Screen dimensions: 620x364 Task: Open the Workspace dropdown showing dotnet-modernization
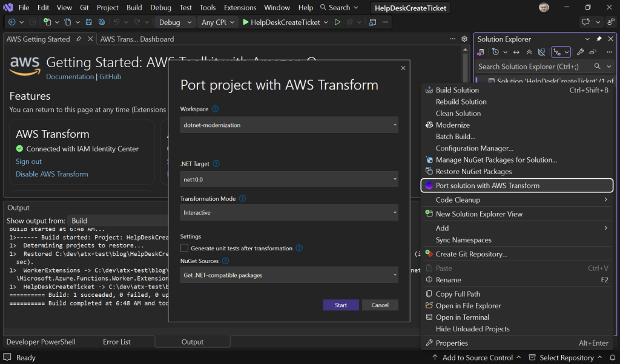click(x=289, y=125)
